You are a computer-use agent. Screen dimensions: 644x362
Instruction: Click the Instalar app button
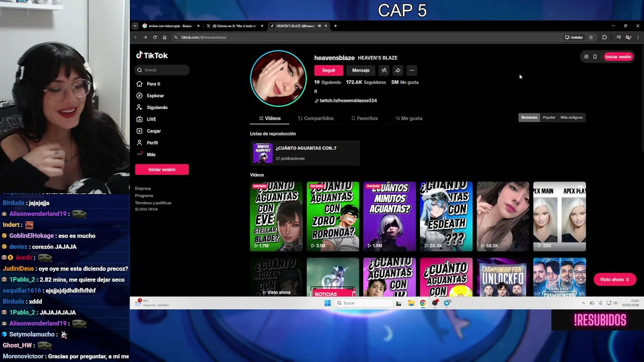point(574,37)
